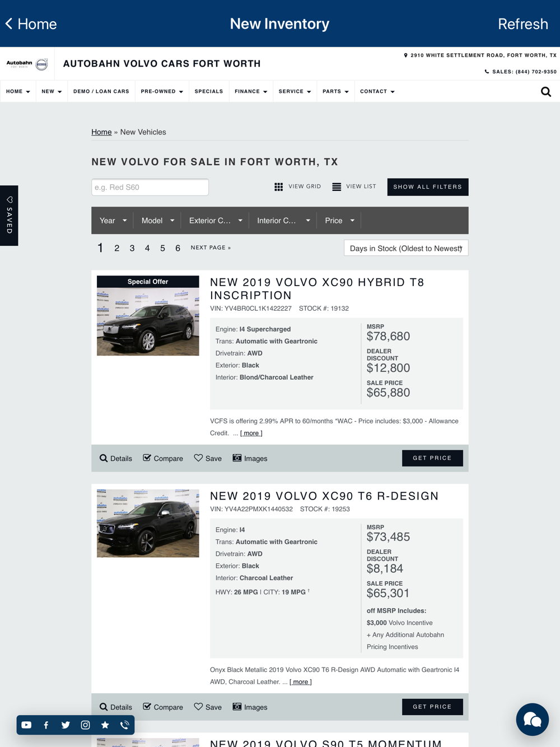Viewport: 560px width, 747px height.
Task: Get price for XC90 T6 R-Design
Action: (x=432, y=707)
